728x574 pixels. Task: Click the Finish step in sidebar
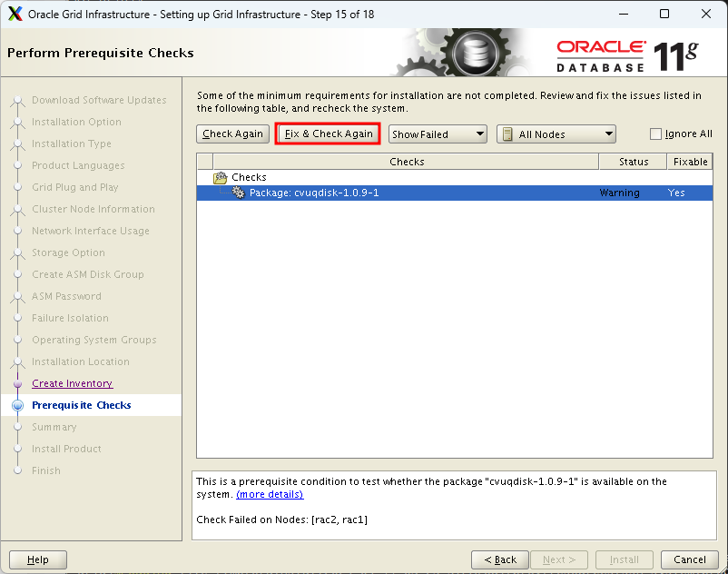pos(46,470)
